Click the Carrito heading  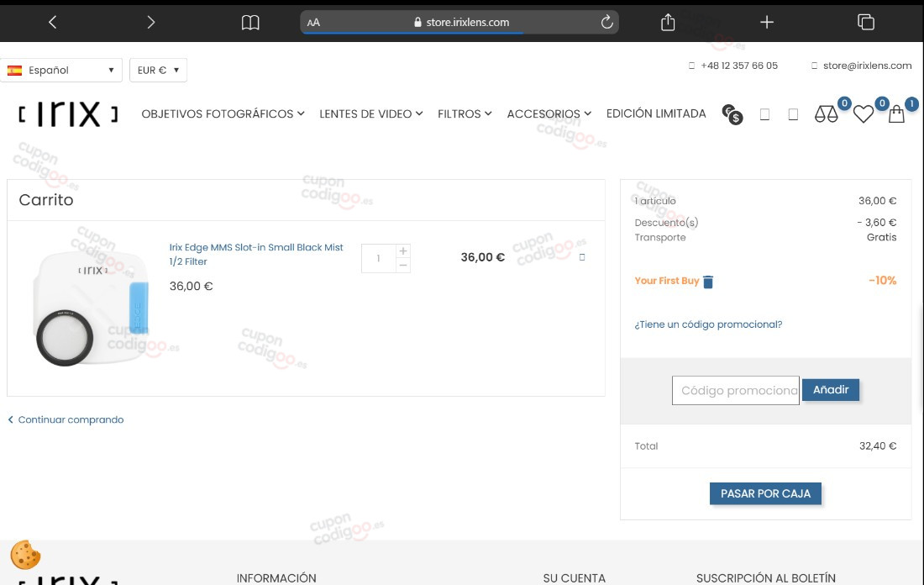click(x=46, y=200)
